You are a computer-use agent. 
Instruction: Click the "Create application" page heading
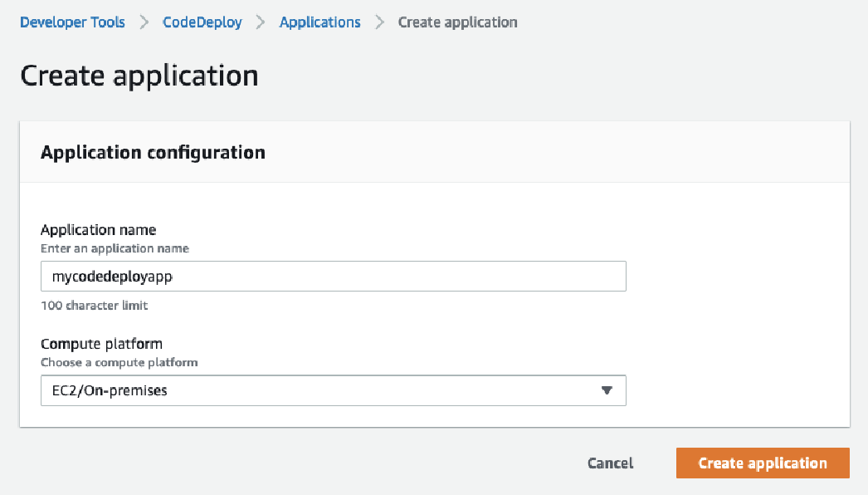[x=139, y=76]
